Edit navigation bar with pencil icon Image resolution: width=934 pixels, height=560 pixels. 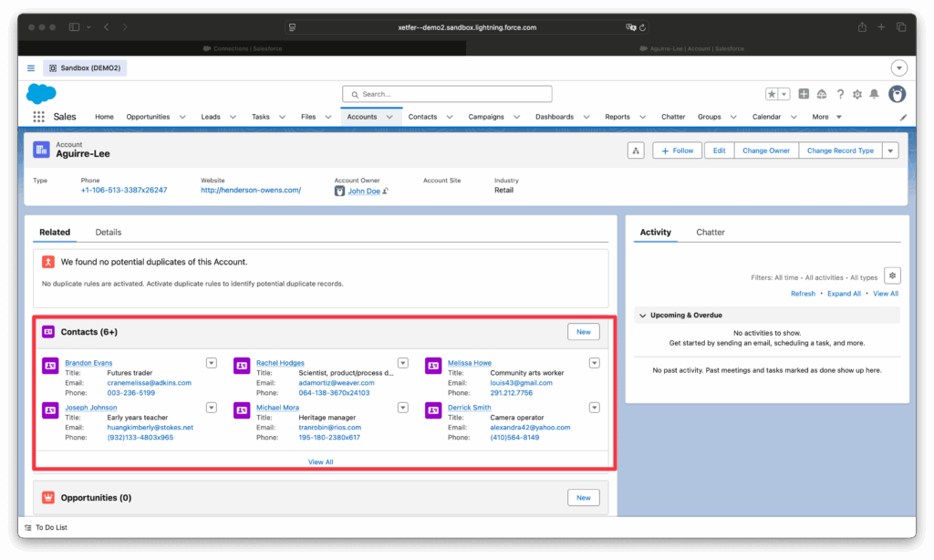[x=903, y=118]
